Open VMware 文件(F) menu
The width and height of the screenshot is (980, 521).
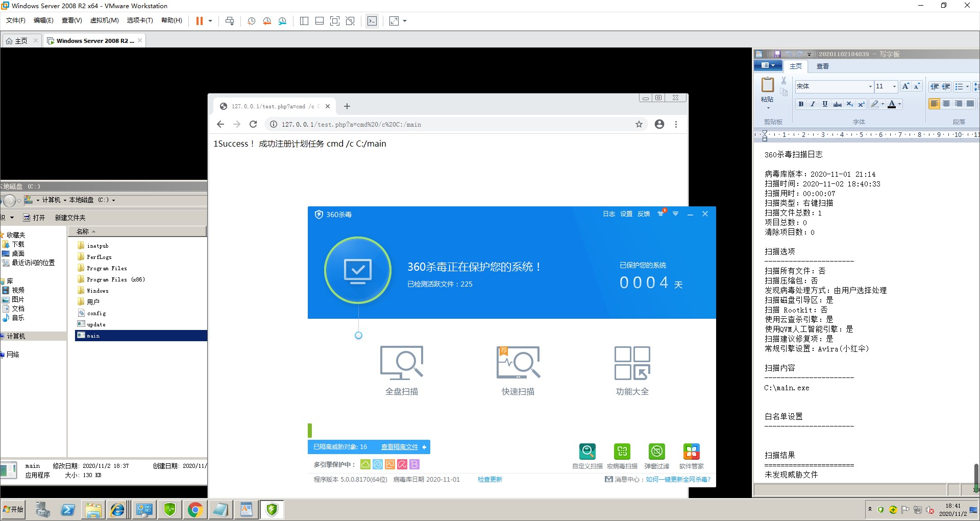point(16,20)
